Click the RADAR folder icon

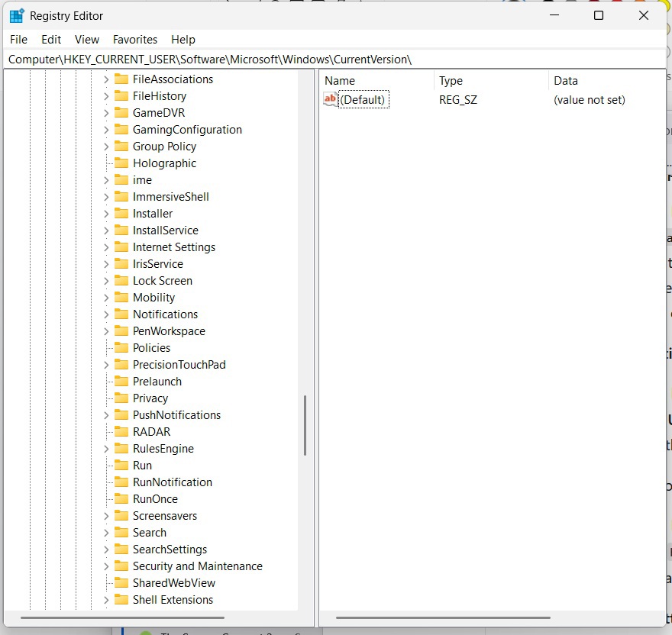coord(121,432)
